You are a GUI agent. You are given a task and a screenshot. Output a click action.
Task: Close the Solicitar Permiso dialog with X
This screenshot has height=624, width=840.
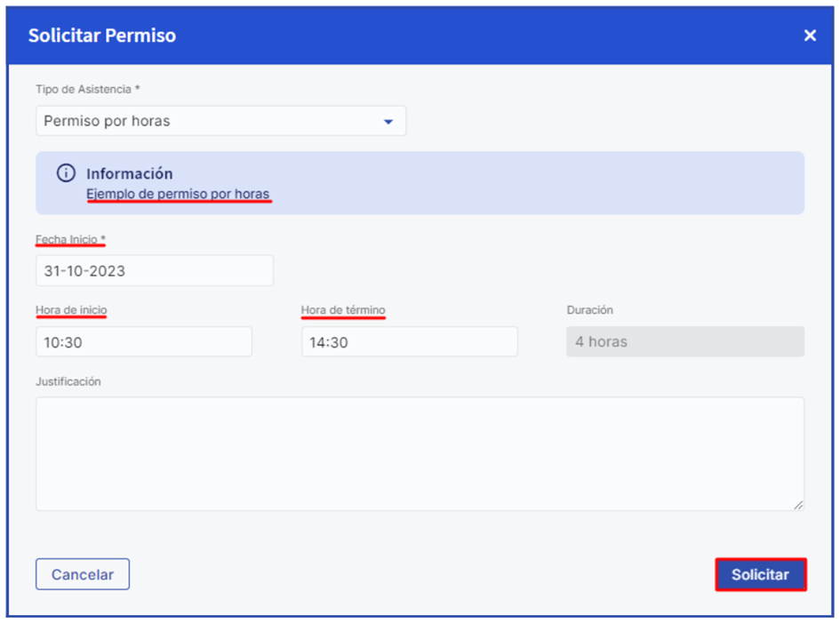point(810,36)
